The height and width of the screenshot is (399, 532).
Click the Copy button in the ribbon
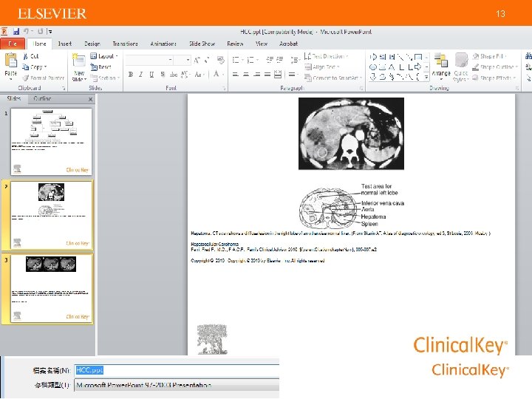pyautogui.click(x=34, y=66)
